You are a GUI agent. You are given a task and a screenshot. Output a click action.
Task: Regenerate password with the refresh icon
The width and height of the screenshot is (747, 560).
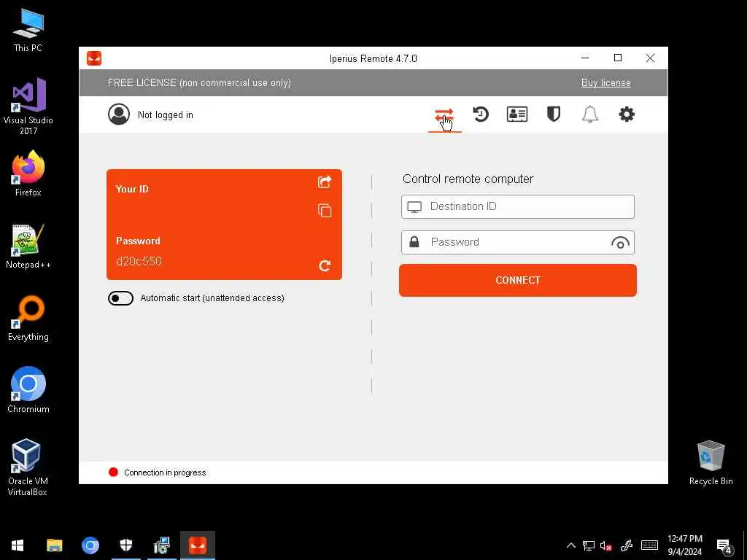(325, 265)
